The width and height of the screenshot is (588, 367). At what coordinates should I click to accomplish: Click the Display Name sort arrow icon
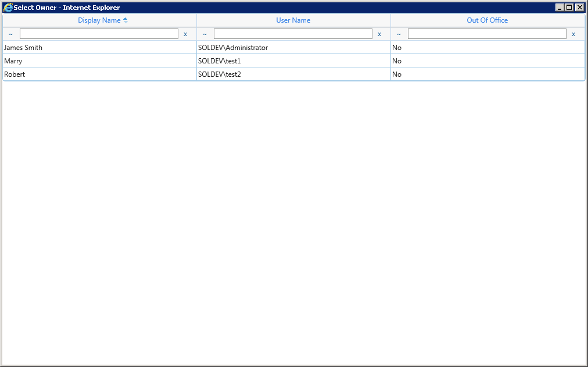pyautogui.click(x=126, y=20)
